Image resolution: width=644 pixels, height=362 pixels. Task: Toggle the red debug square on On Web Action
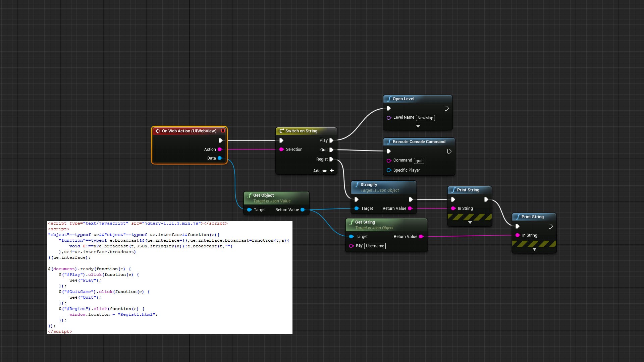point(223,131)
